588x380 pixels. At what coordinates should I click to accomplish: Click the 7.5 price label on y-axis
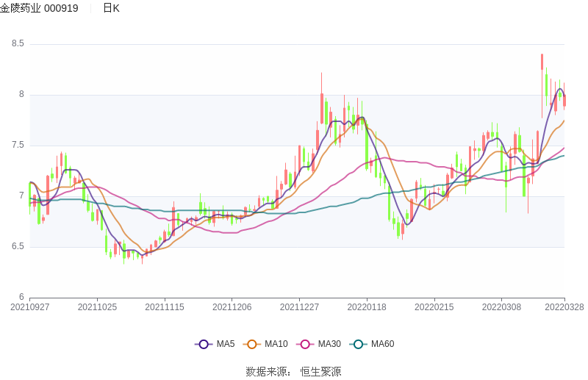(18, 146)
